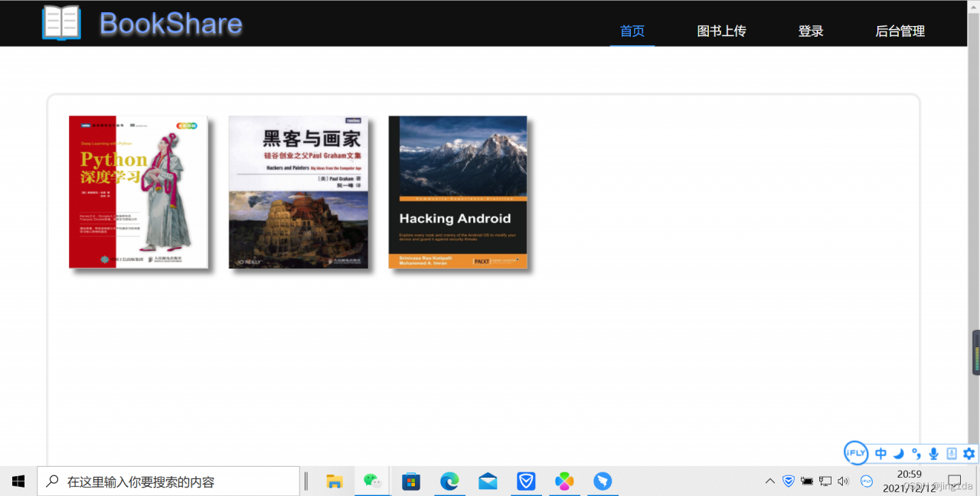980x496 pixels.
Task: Click the microphone voice input icon
Action: (x=934, y=453)
